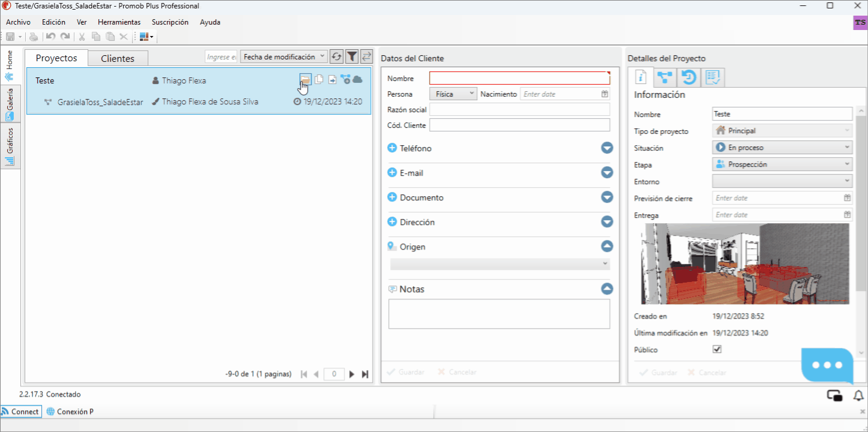Screen dimensions: 868x432
Task: Open the project history tab icon
Action: 688,77
